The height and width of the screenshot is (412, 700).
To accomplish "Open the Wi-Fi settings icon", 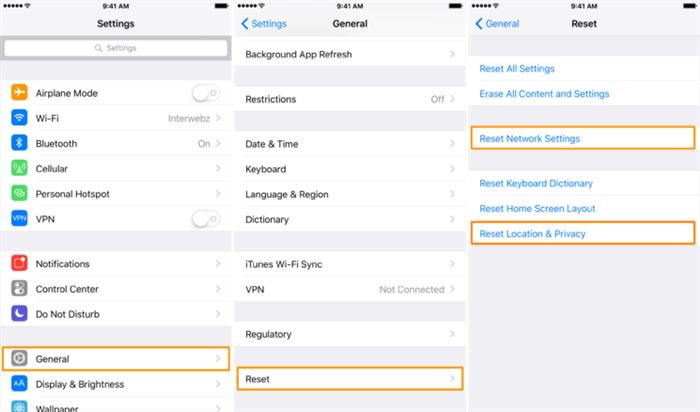I will pos(19,118).
